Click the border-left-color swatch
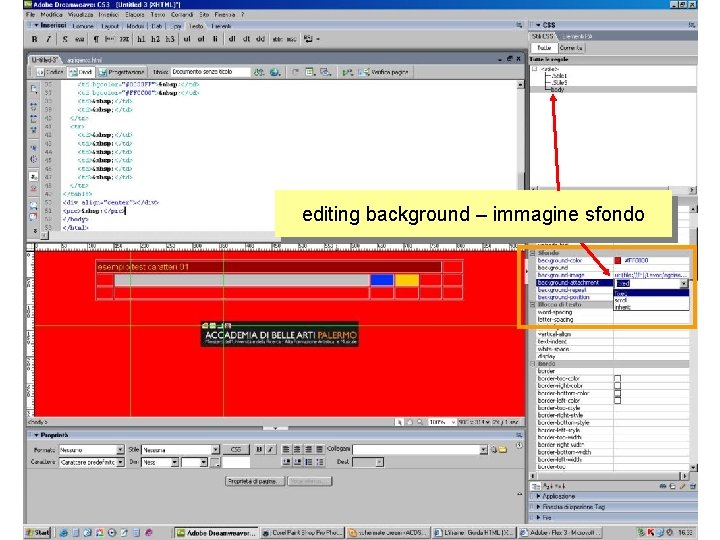The height and width of the screenshot is (540, 720). click(618, 400)
